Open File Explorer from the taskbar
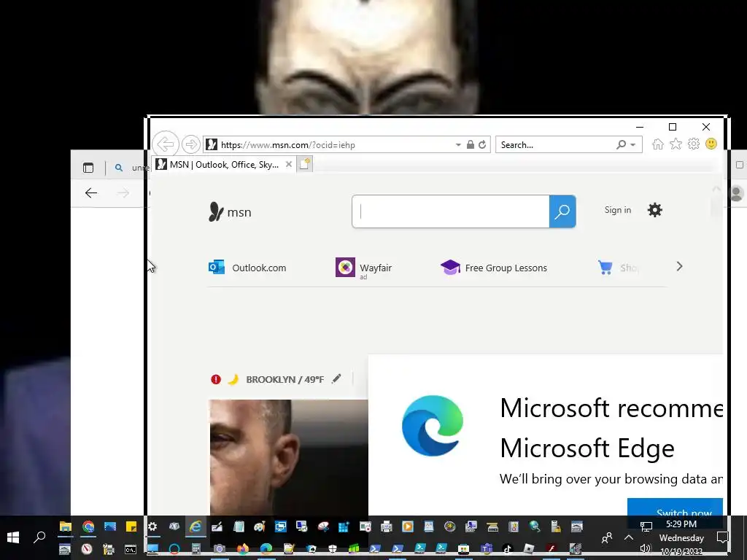 pos(65,526)
